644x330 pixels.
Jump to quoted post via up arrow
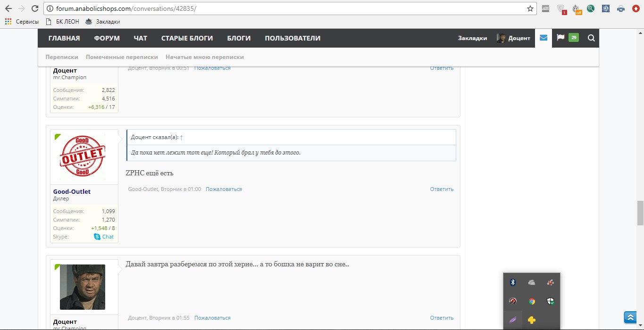[x=182, y=137]
